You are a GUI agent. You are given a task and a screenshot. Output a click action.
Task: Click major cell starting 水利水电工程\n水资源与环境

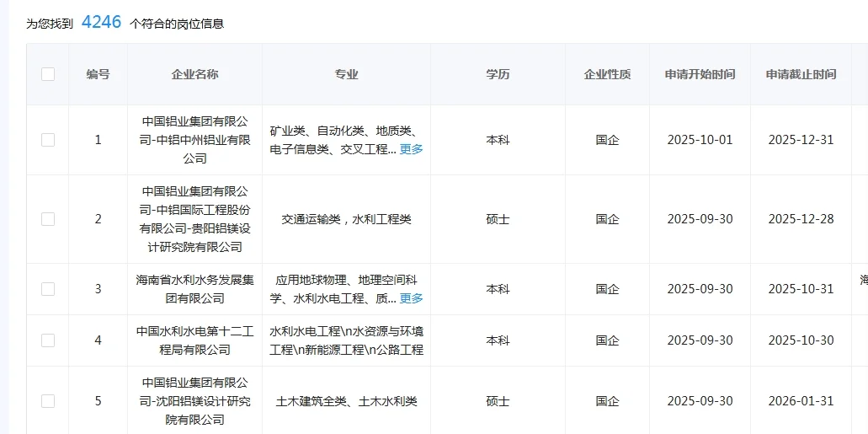(347, 340)
